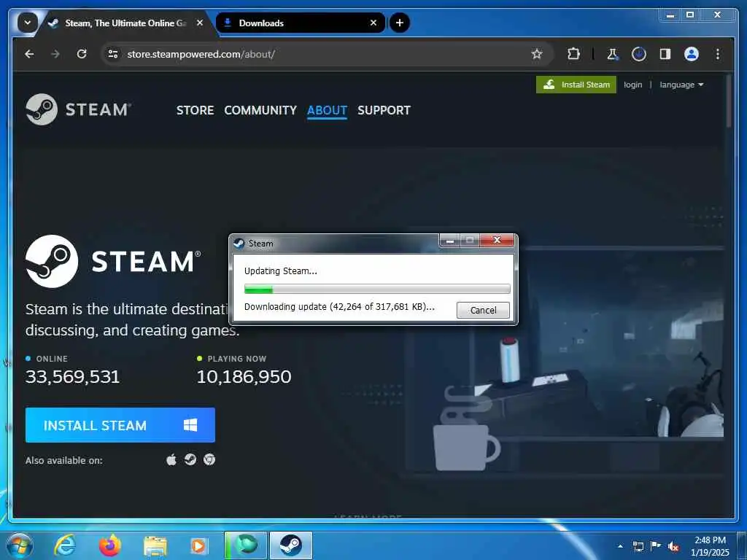Screen dimensions: 747x560
Task: Click the Show desktop button
Action: (x=742, y=545)
